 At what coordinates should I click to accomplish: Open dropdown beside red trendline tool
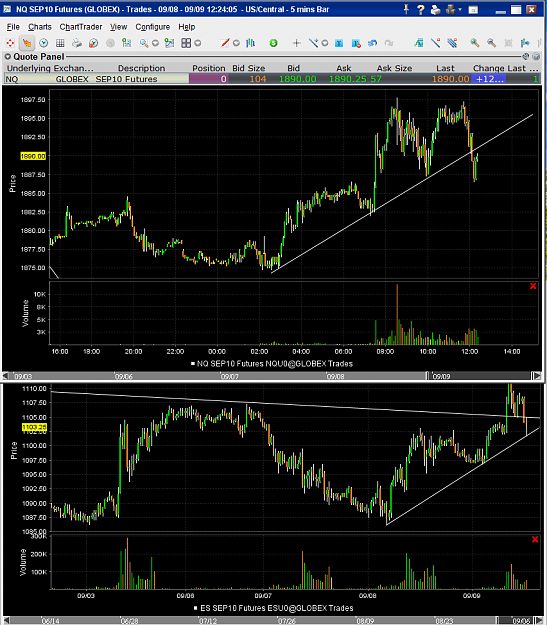[236, 43]
